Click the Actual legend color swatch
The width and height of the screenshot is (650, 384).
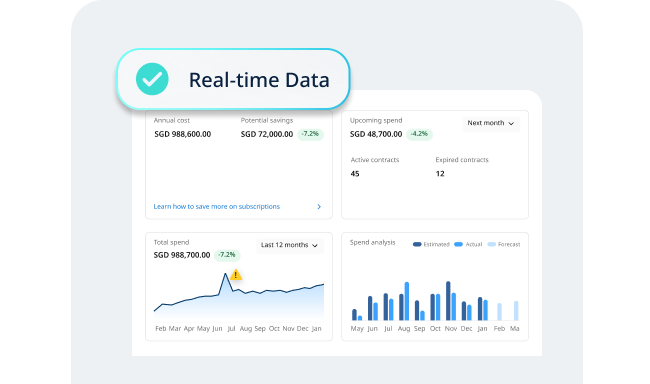(x=458, y=244)
